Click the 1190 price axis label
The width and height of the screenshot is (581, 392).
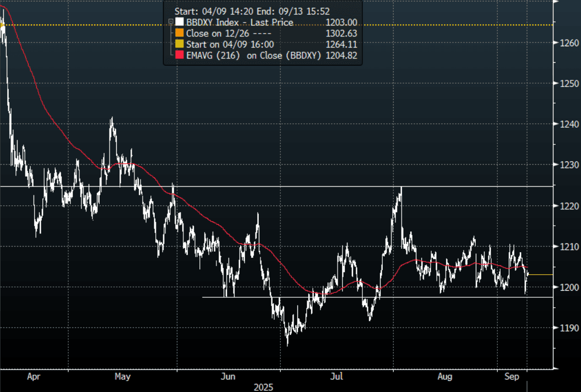pos(569,328)
